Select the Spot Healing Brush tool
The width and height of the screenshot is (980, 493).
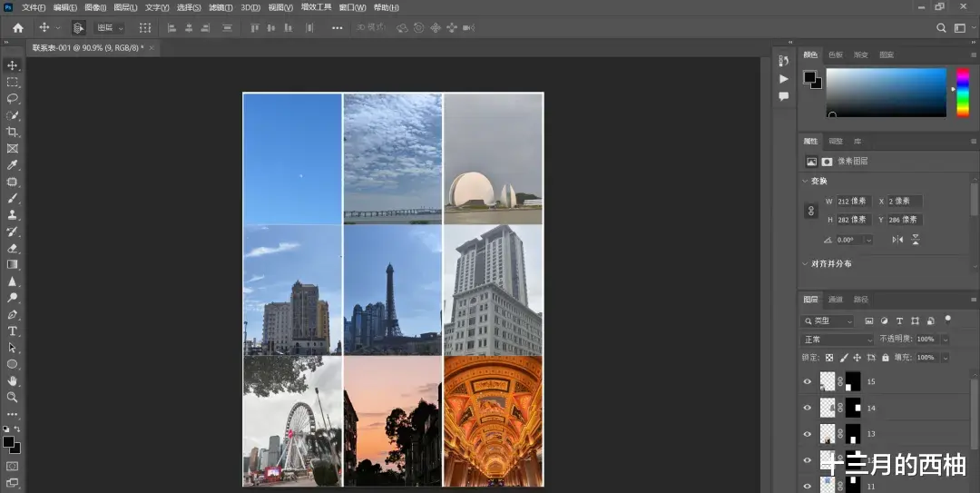tap(12, 182)
